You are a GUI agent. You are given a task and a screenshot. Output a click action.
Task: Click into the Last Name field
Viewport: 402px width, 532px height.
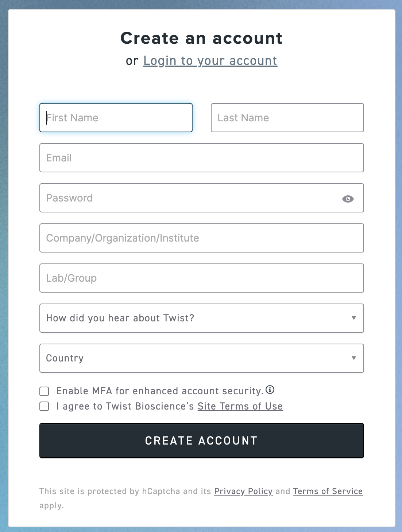[287, 118]
